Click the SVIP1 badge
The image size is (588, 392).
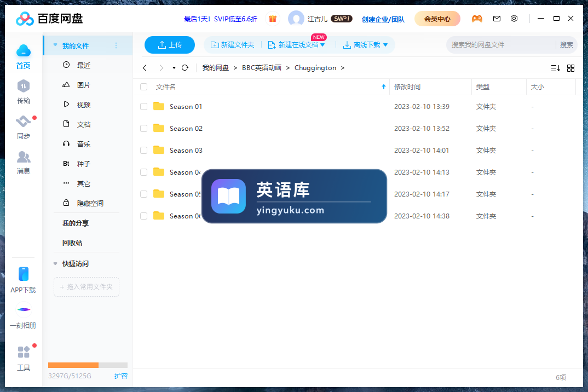pyautogui.click(x=342, y=19)
